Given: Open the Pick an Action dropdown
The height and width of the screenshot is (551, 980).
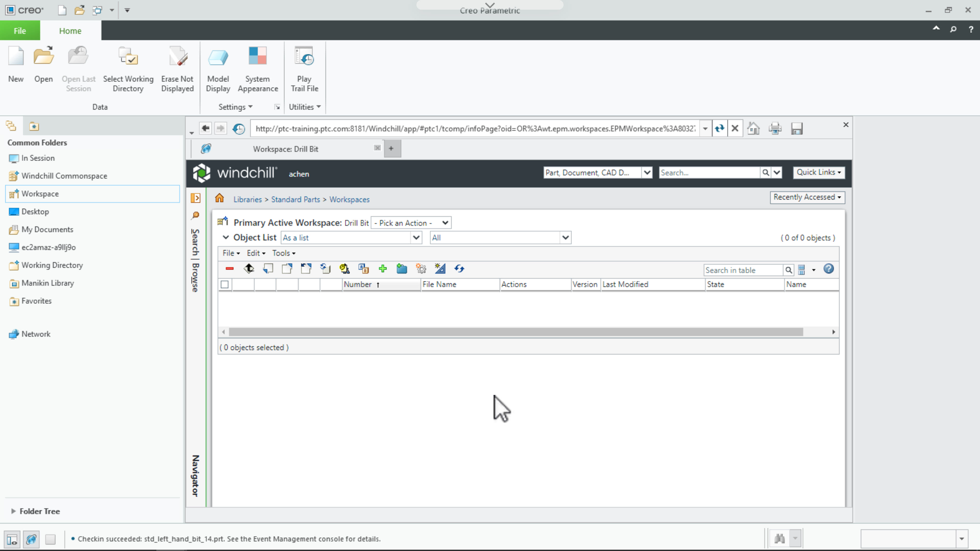Looking at the screenshot, I should 411,223.
